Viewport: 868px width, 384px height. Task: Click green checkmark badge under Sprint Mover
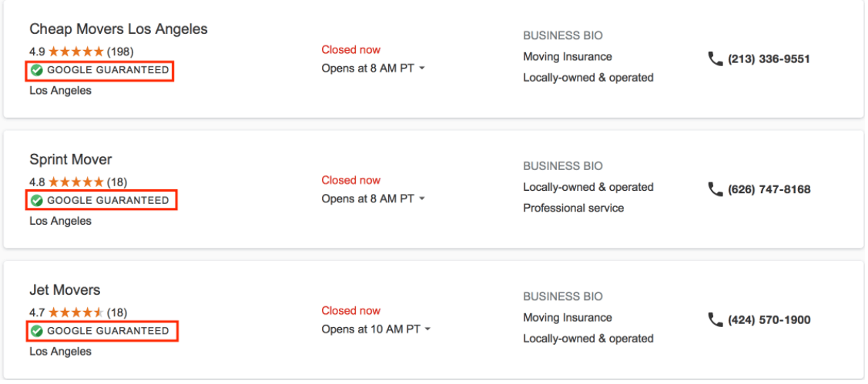click(36, 200)
